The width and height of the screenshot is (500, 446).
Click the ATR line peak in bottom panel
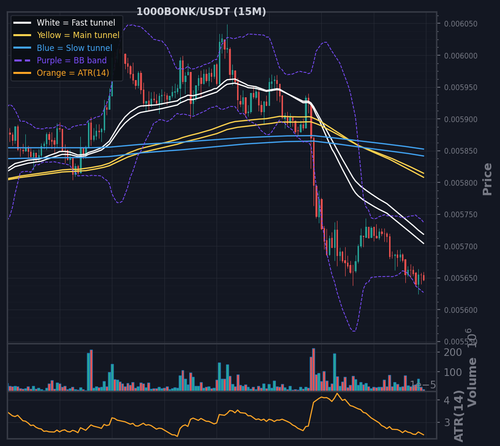click(x=337, y=394)
